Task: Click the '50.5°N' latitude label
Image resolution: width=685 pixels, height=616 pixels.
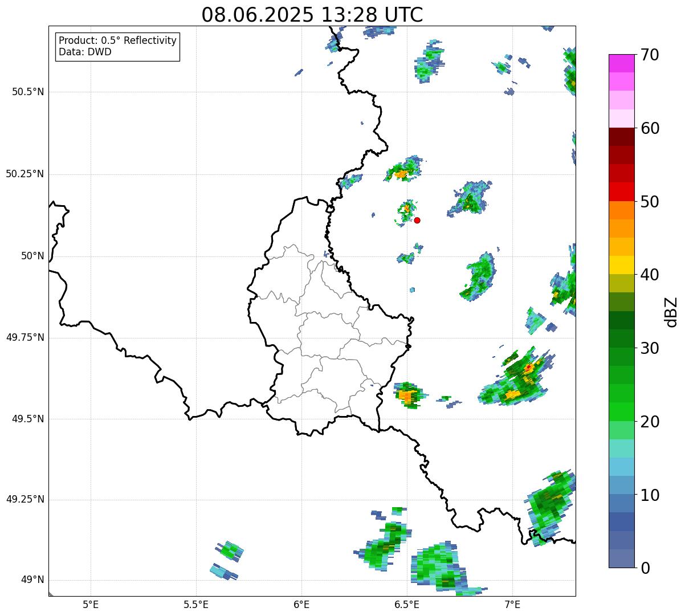Action: [28, 92]
